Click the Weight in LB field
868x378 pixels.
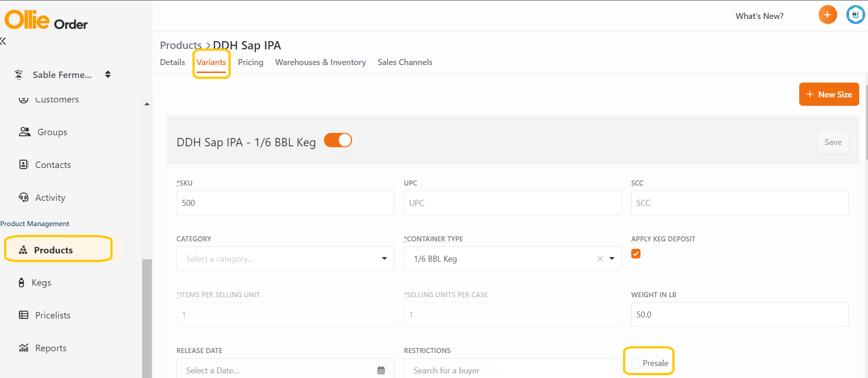pyautogui.click(x=740, y=314)
